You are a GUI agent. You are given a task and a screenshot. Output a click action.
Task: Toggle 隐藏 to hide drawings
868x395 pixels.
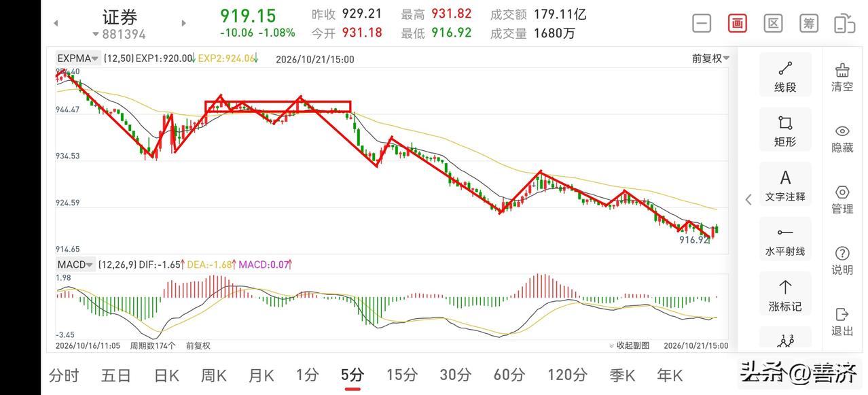[x=842, y=139]
